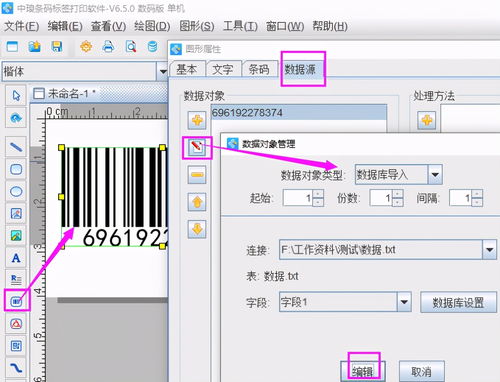The height and width of the screenshot is (382, 500).
Task: Open the field dropdown arrow
Action: (404, 302)
